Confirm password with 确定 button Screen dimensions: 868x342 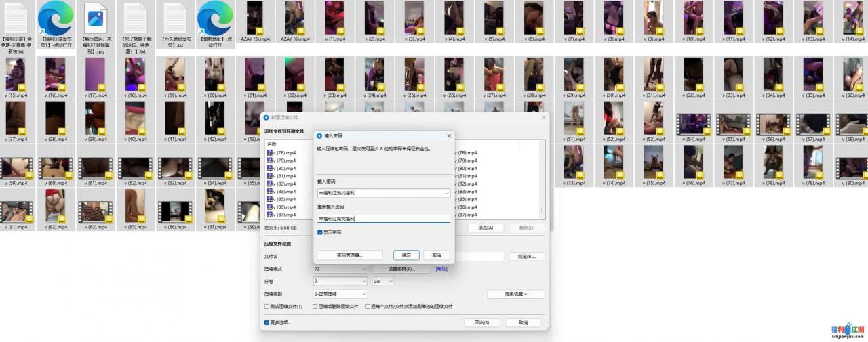click(x=406, y=255)
